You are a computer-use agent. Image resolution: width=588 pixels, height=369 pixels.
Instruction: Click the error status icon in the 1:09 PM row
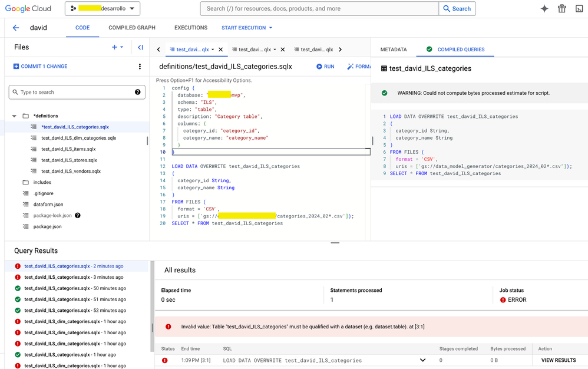164,360
